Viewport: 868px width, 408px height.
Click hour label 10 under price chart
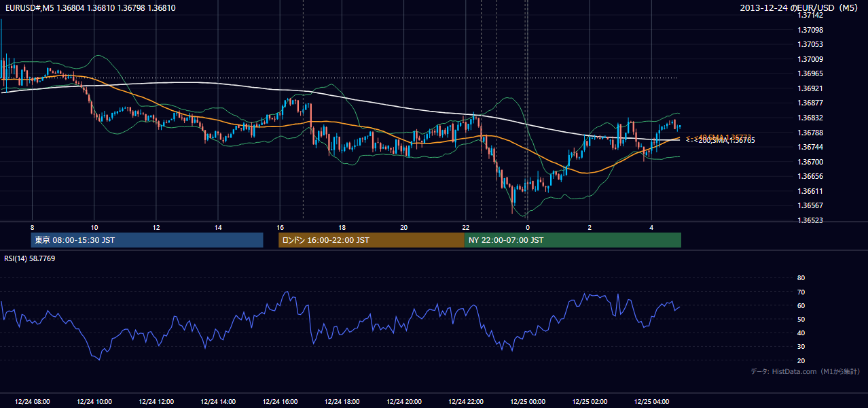click(94, 227)
